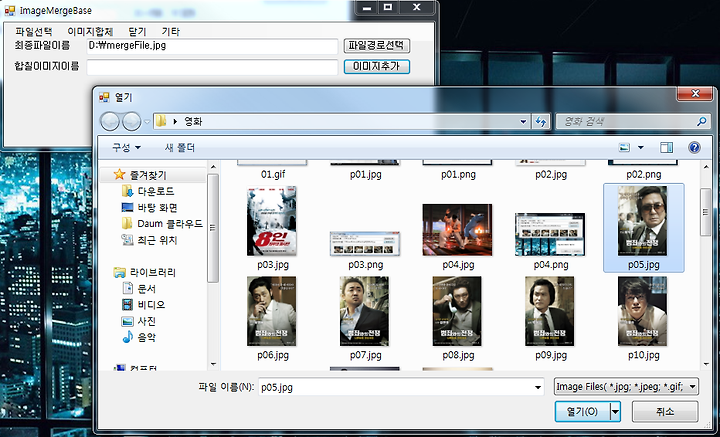Click the 최종파일이름 text field
This screenshot has height=437, width=720.
coord(213,46)
